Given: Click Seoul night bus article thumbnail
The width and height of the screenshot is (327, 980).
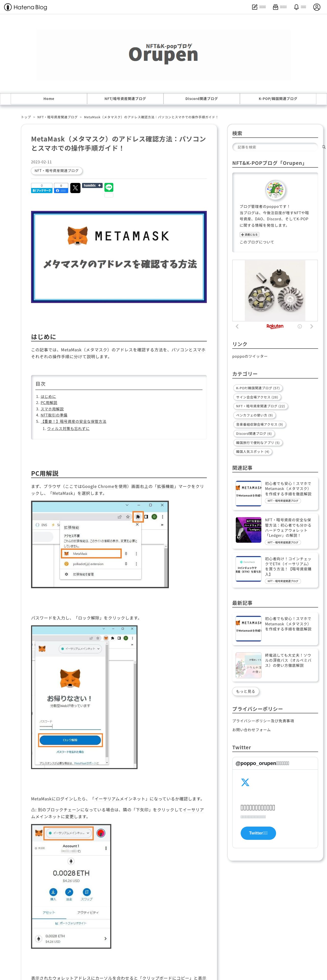Looking at the screenshot, I should click(249, 665).
